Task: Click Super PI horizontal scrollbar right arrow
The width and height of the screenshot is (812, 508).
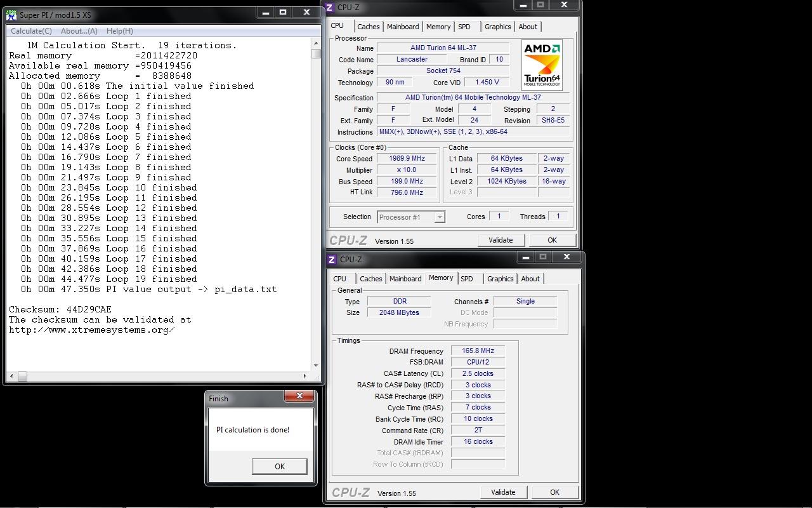Action: [305, 376]
